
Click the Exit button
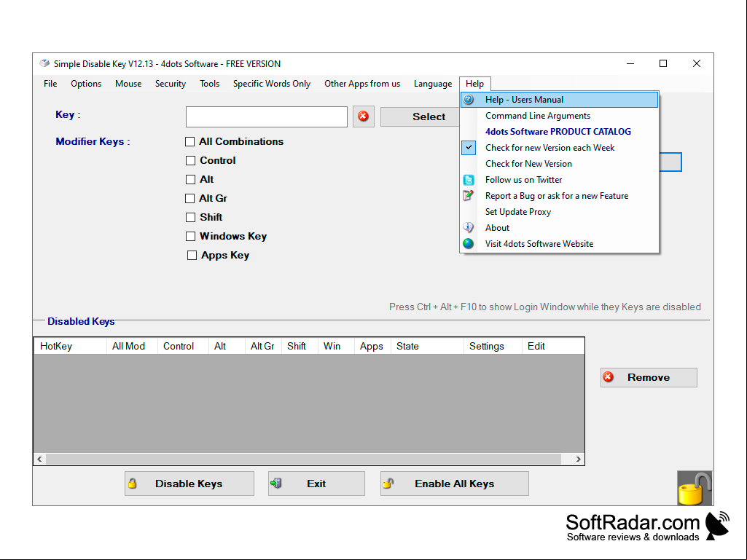[x=316, y=484]
